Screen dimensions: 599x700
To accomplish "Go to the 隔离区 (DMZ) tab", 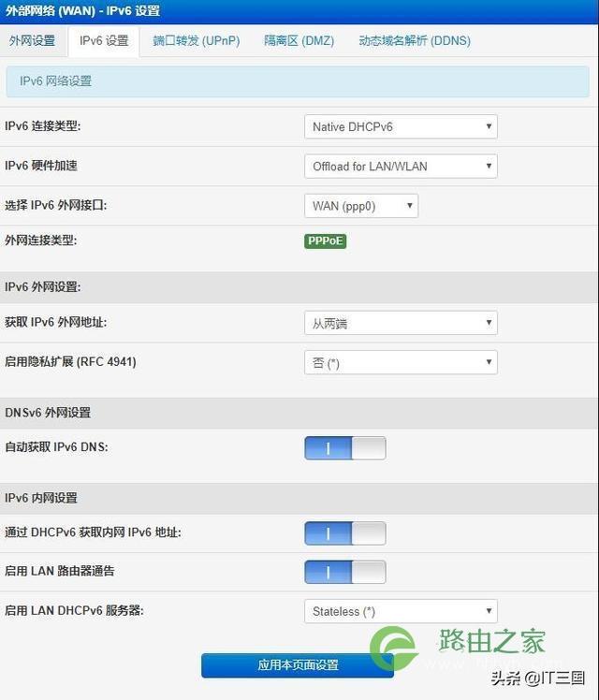I will [x=299, y=41].
